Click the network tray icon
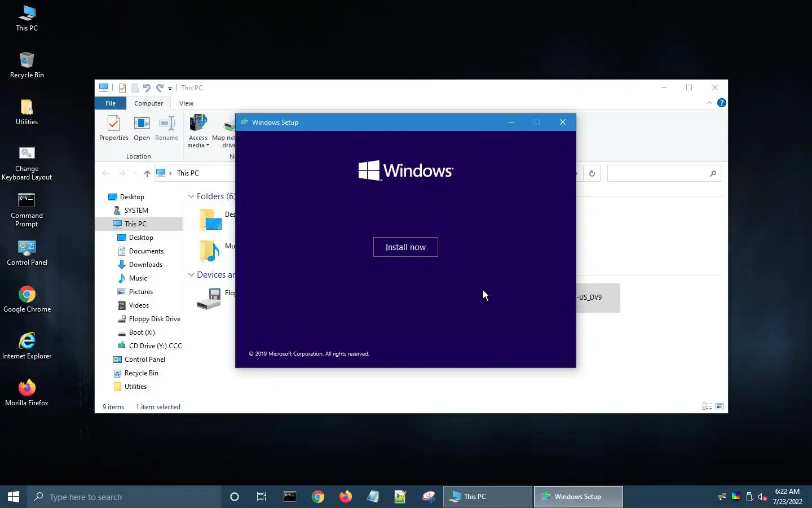 click(722, 497)
